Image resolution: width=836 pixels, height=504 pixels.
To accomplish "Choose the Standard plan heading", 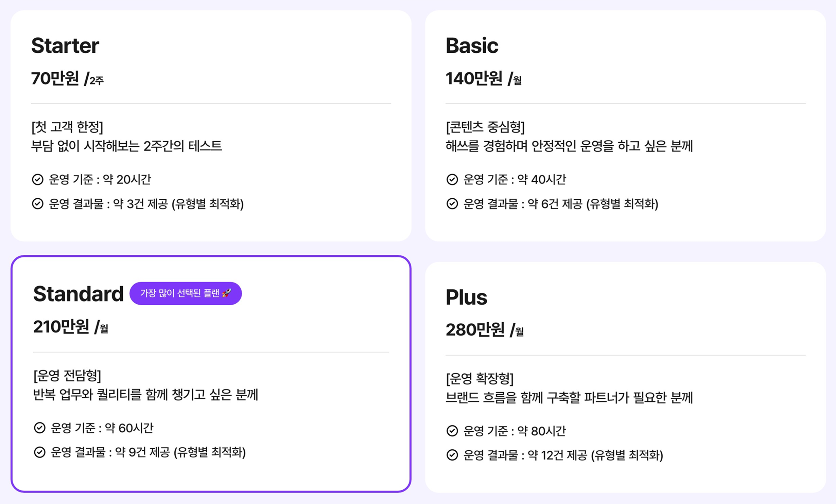I will point(79,294).
